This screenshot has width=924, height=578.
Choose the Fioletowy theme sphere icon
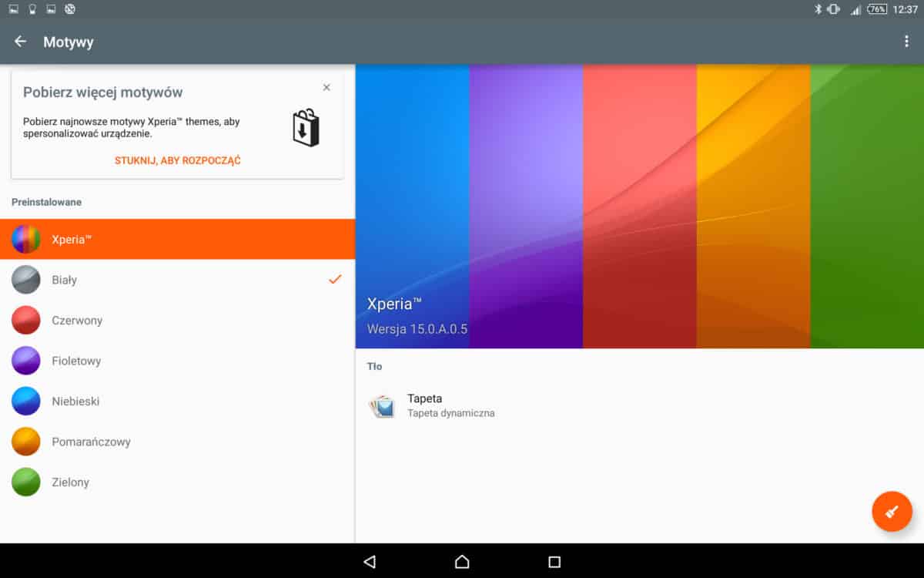click(26, 361)
